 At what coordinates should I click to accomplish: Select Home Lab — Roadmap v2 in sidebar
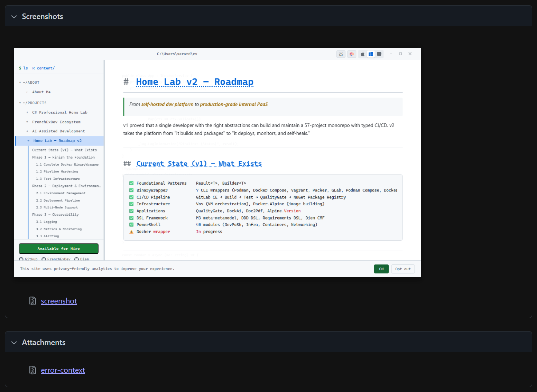pyautogui.click(x=57, y=141)
